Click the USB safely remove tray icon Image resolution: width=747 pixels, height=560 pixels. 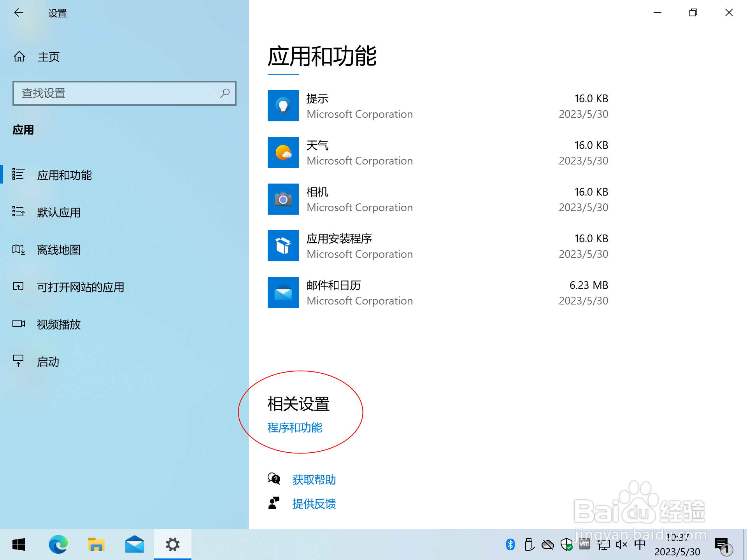click(x=529, y=544)
